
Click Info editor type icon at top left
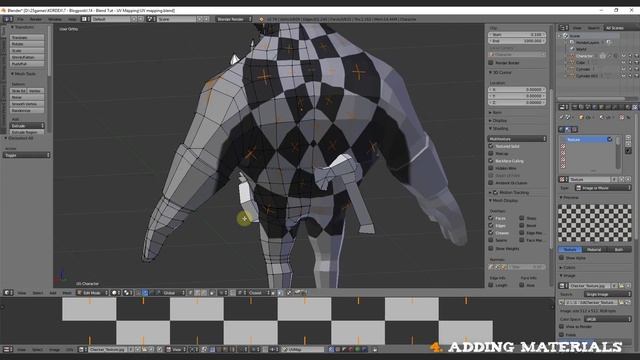7,19
